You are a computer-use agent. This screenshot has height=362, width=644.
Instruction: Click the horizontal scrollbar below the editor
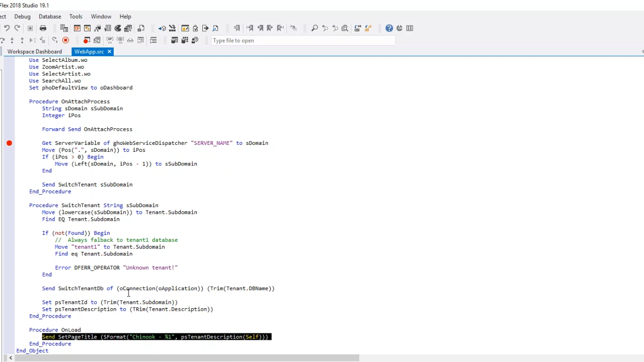tap(186, 358)
